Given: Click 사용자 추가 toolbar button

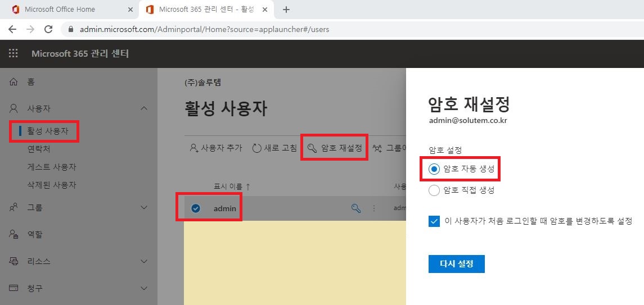Looking at the screenshot, I should click(216, 148).
